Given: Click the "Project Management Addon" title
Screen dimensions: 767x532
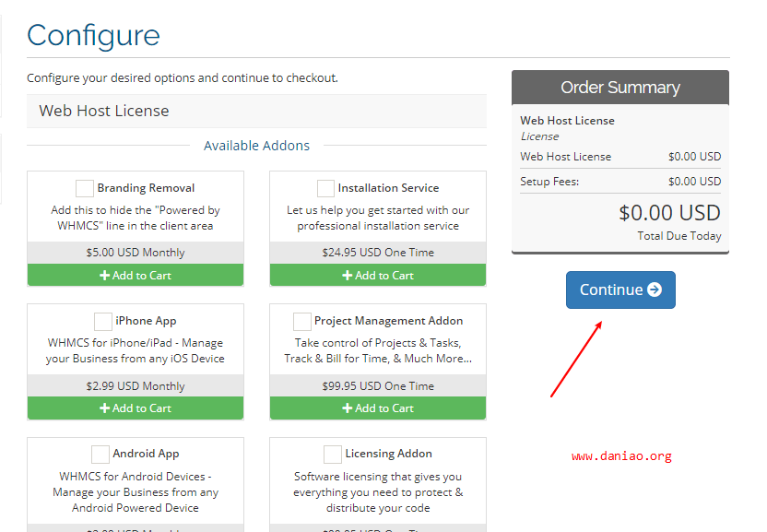Looking at the screenshot, I should pyautogui.click(x=388, y=321).
